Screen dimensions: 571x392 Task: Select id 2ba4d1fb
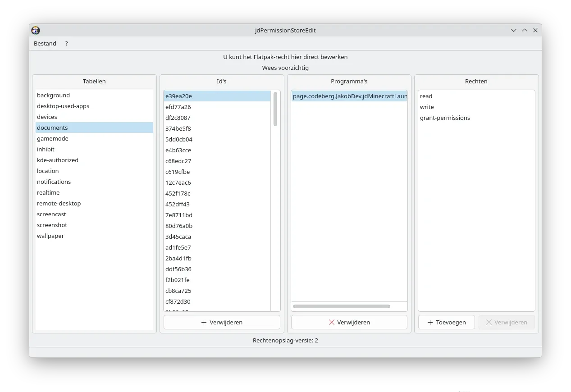coord(217,258)
